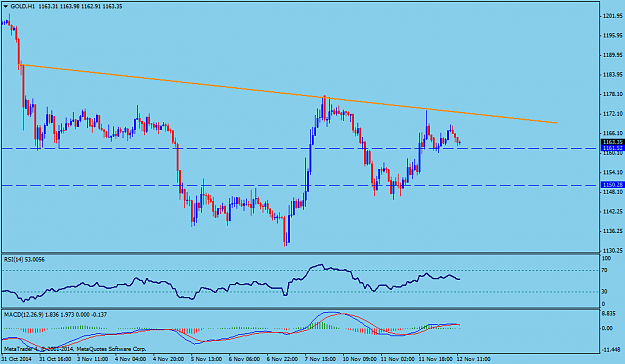This screenshot has width=625, height=364.
Task: Click the 5 Nov 13:00 time axis label
Action: click(206, 359)
